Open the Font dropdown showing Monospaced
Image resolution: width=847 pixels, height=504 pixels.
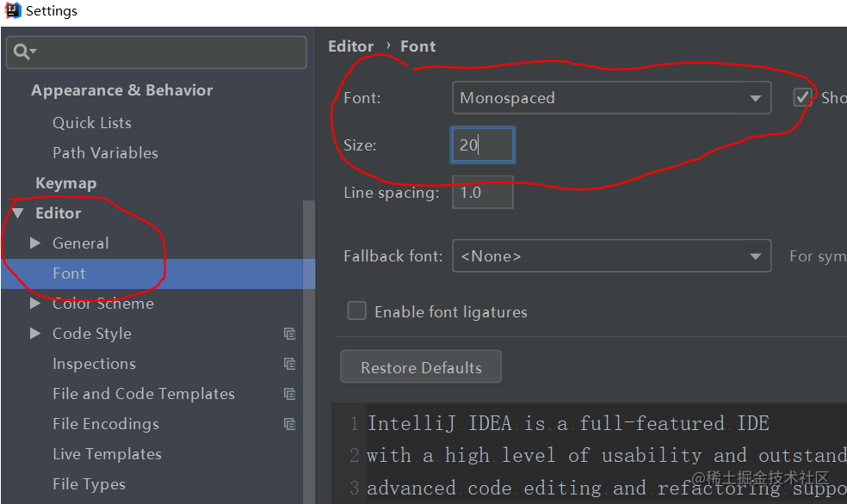coord(611,98)
